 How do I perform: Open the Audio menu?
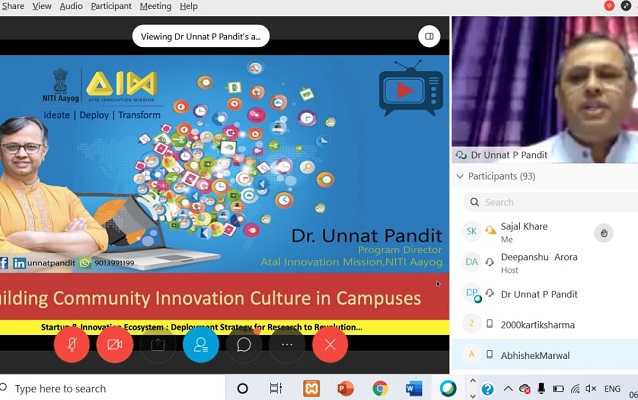point(71,6)
